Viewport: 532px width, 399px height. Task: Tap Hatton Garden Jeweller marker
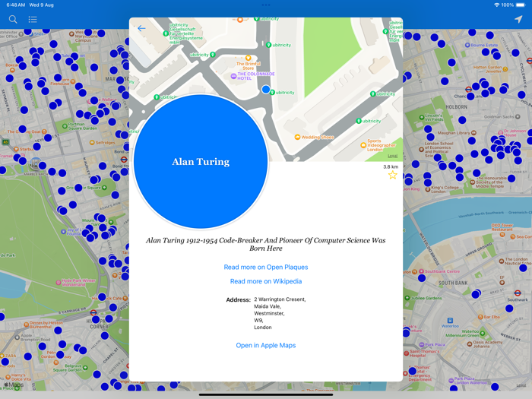tap(505, 69)
